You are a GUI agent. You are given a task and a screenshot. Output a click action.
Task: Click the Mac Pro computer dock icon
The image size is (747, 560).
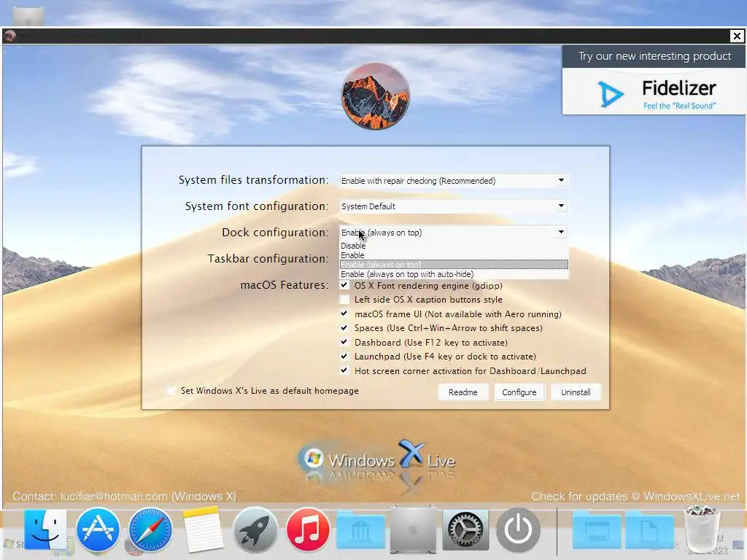pyautogui.click(x=413, y=529)
